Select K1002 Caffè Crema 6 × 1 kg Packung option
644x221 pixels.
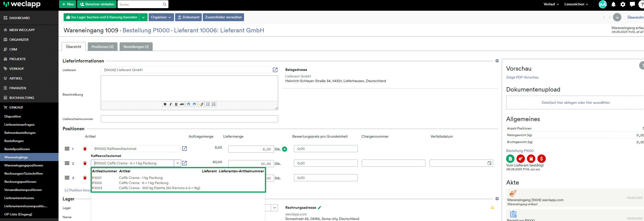click(178, 183)
